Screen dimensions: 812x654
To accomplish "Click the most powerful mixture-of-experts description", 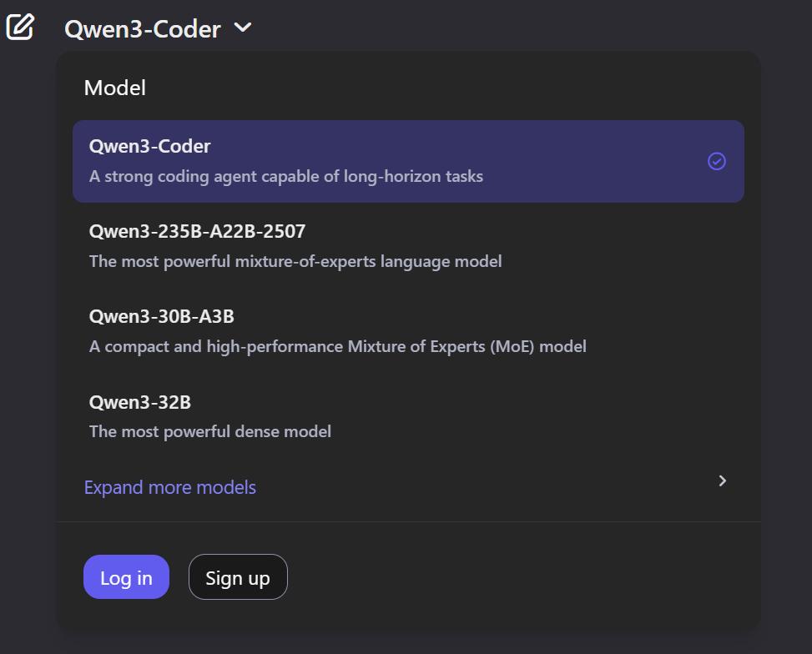I will pos(295,261).
